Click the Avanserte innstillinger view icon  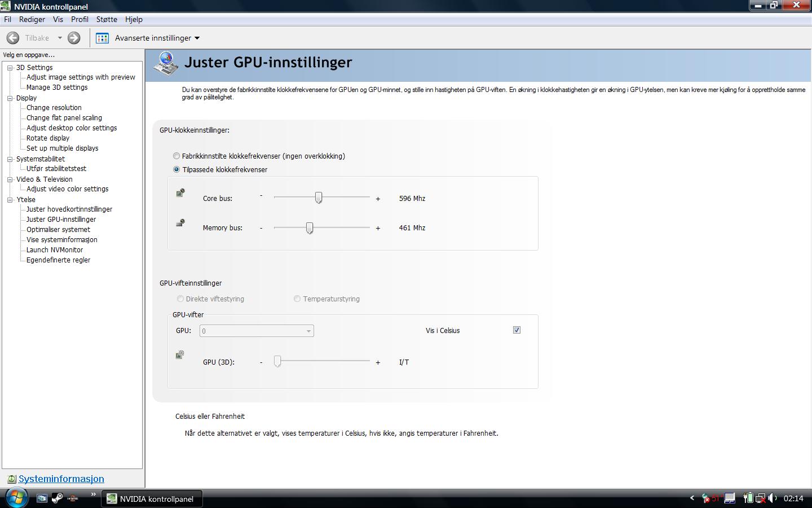(102, 38)
